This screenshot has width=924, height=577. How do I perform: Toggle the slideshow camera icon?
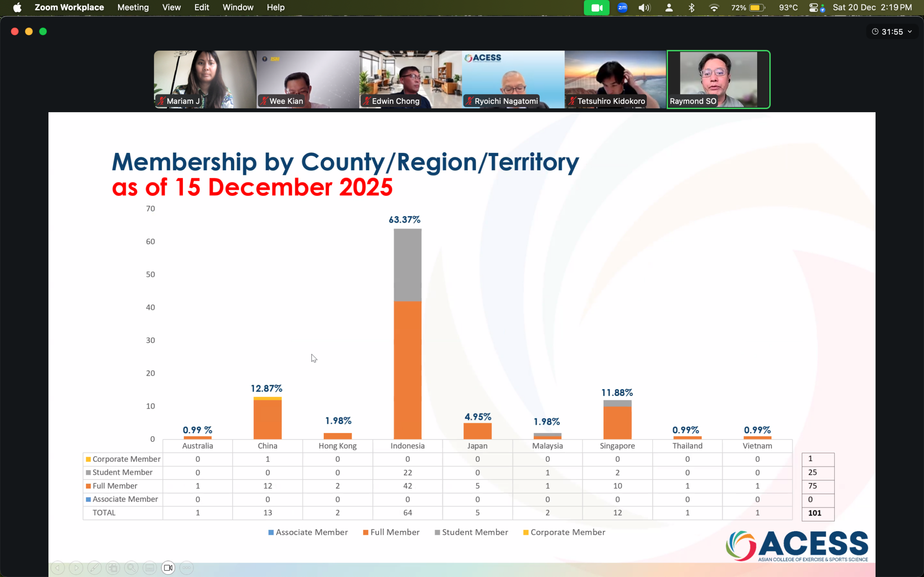click(168, 568)
